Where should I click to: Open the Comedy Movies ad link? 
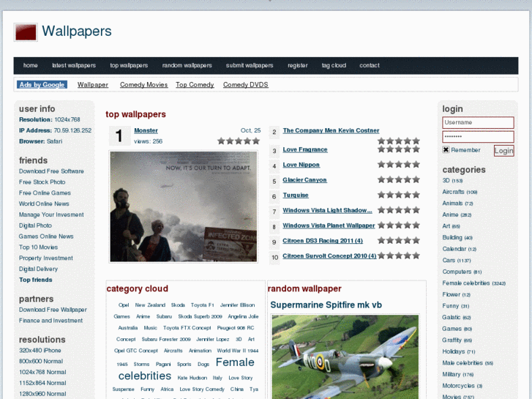[x=144, y=85]
